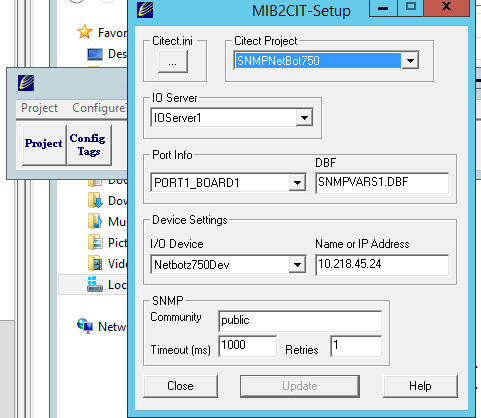This screenshot has width=481, height=418.
Task: Expand the IO Server dropdown
Action: click(x=304, y=117)
